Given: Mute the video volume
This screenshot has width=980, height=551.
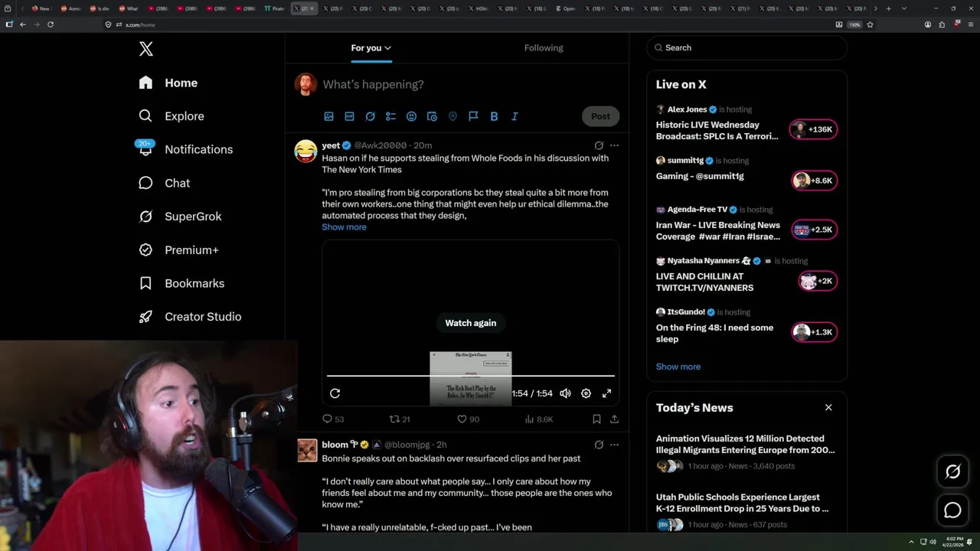Looking at the screenshot, I should (x=565, y=393).
